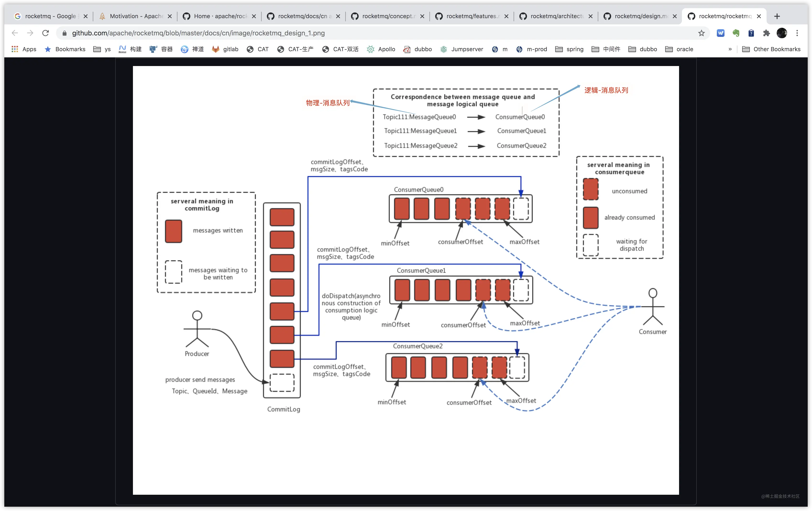812x511 pixels.
Task: Close the Motivation - Apache tab
Action: (x=170, y=16)
